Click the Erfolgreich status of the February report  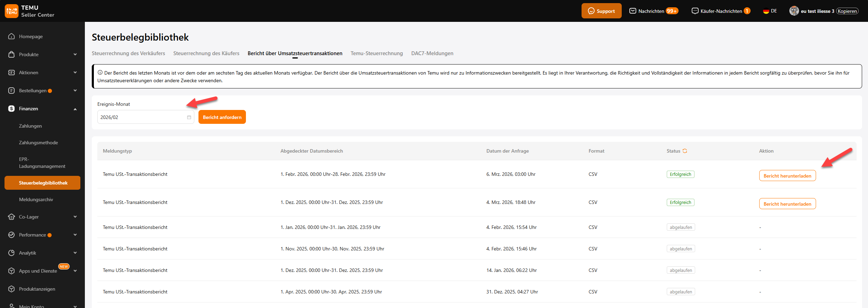click(680, 174)
